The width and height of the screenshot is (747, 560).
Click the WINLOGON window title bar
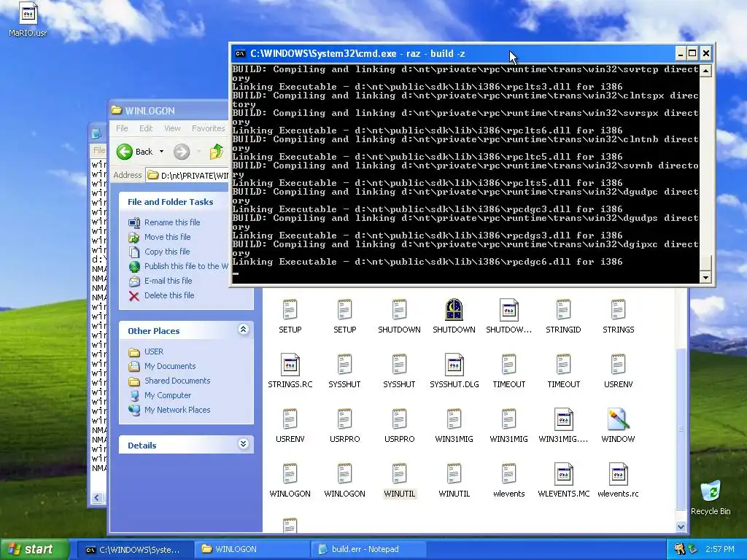(x=169, y=111)
